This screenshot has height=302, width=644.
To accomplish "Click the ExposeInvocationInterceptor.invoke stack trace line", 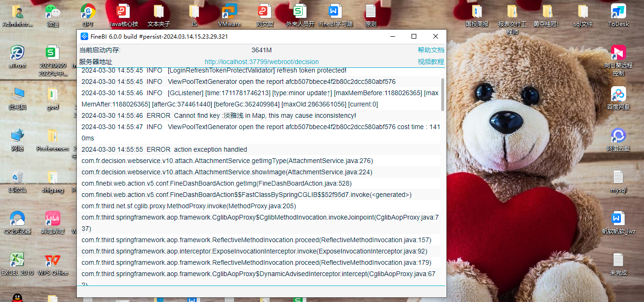I will tap(255, 251).
